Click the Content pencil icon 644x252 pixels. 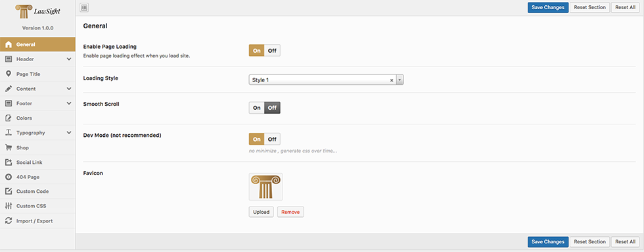[8, 89]
